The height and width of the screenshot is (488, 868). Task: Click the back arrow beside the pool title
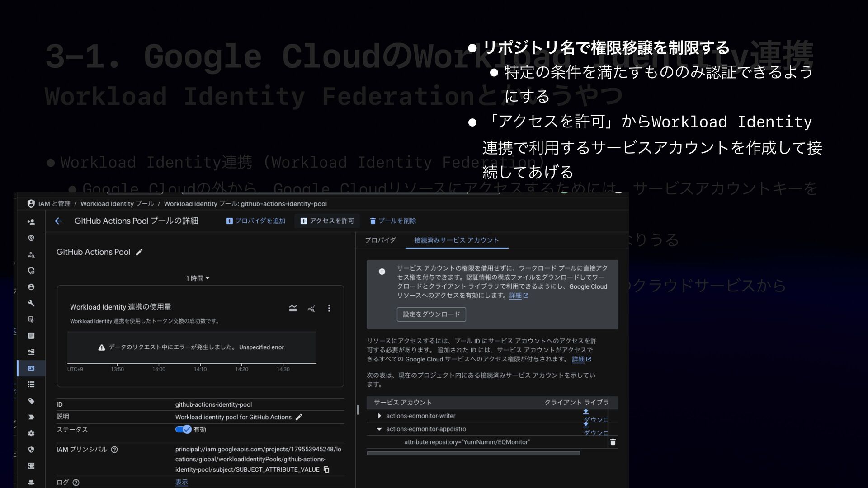pos(58,221)
